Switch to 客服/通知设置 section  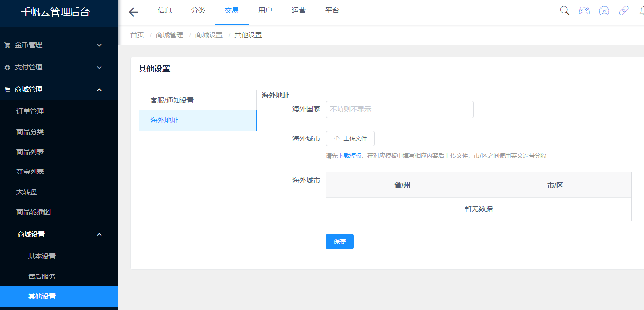(x=197, y=100)
